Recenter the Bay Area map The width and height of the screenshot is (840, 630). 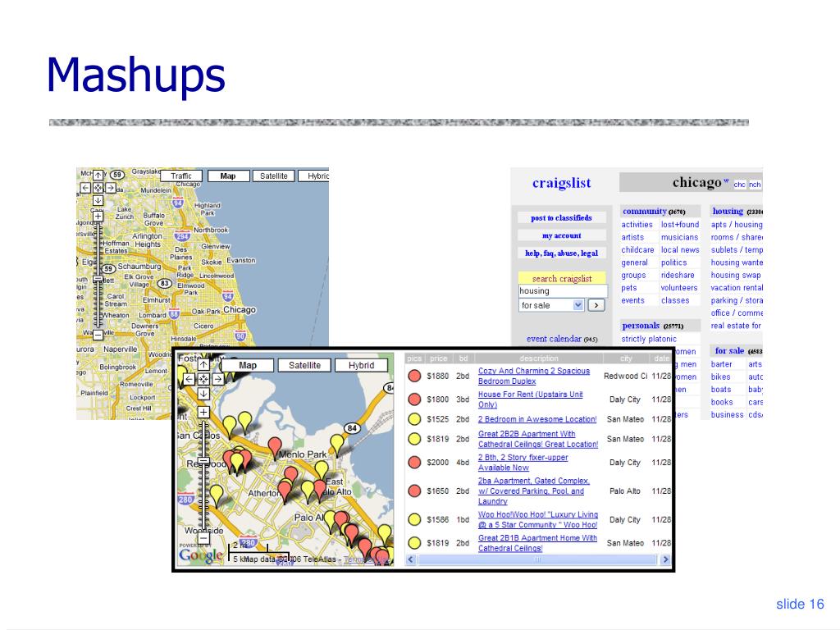coord(203,379)
